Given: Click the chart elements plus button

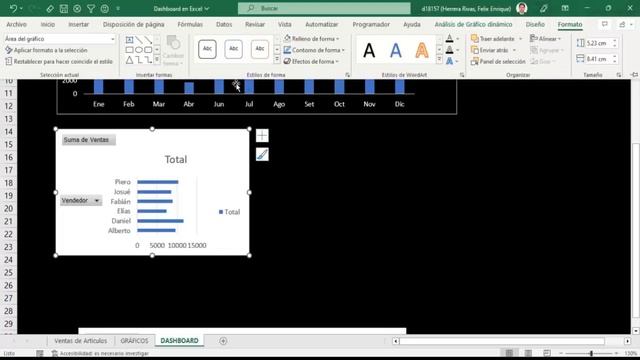Looking at the screenshot, I should pyautogui.click(x=262, y=136).
